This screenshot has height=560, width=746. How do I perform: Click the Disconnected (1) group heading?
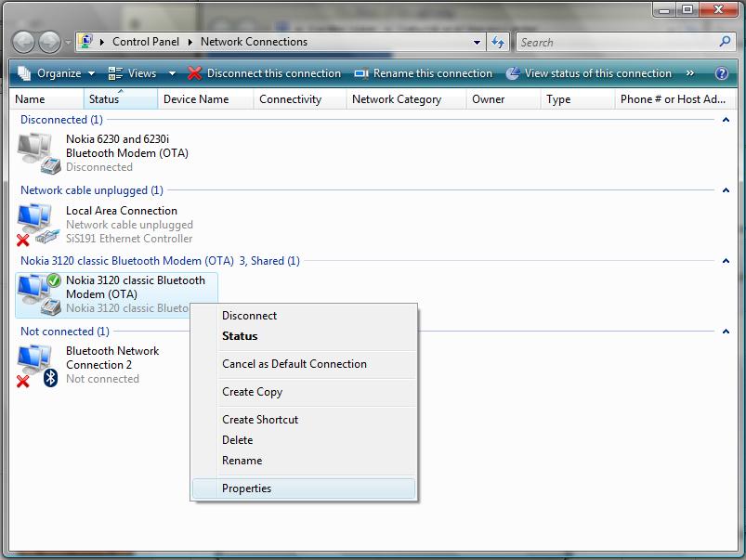61,120
